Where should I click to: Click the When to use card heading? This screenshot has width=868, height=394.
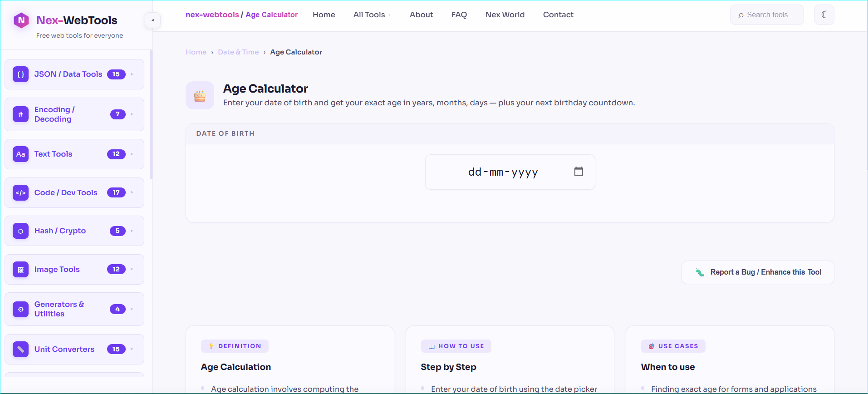click(x=668, y=367)
